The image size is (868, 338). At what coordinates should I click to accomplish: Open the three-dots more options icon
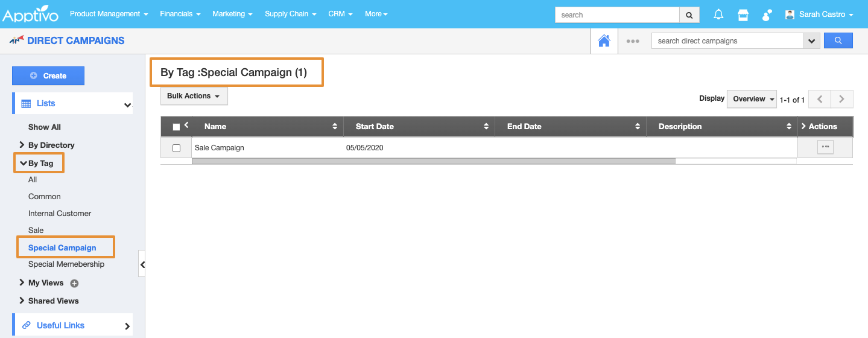pos(632,41)
